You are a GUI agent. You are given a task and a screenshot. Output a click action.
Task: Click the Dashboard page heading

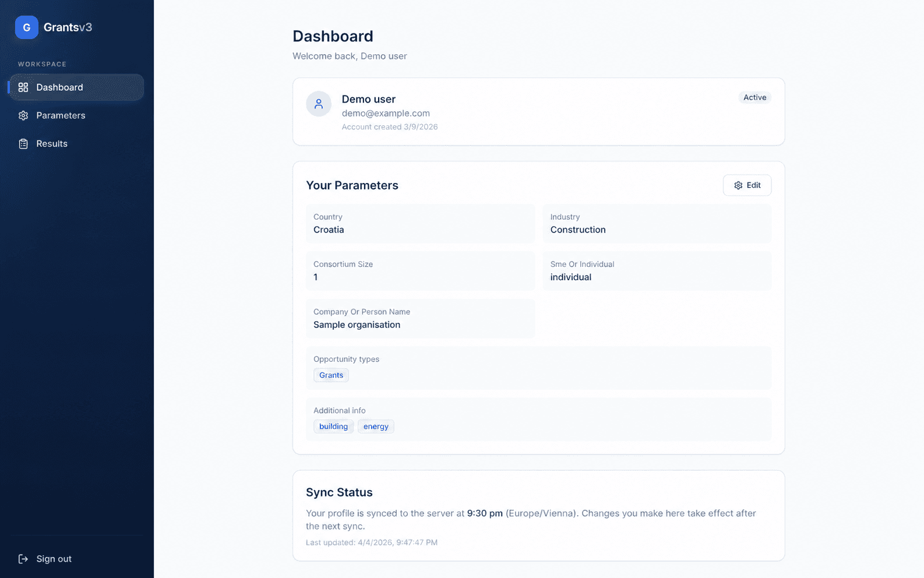coord(333,36)
